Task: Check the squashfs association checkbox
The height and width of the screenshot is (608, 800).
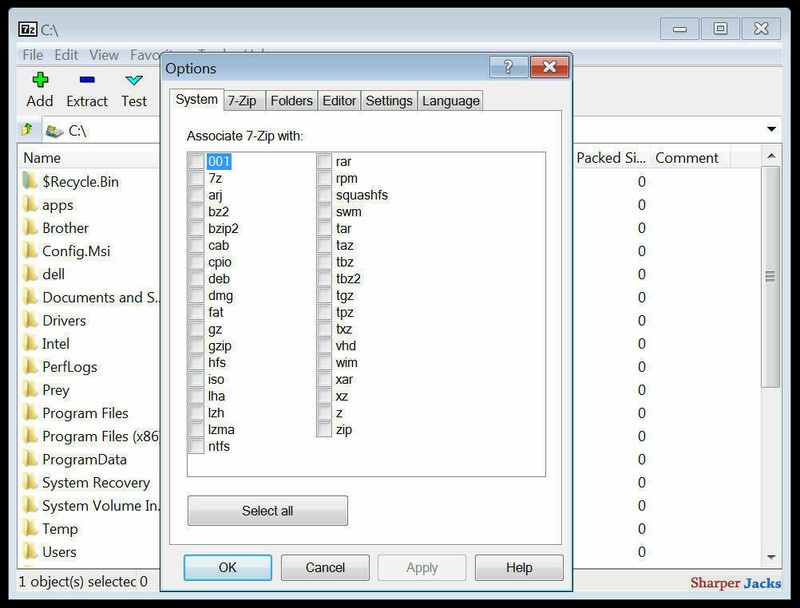Action: click(324, 195)
